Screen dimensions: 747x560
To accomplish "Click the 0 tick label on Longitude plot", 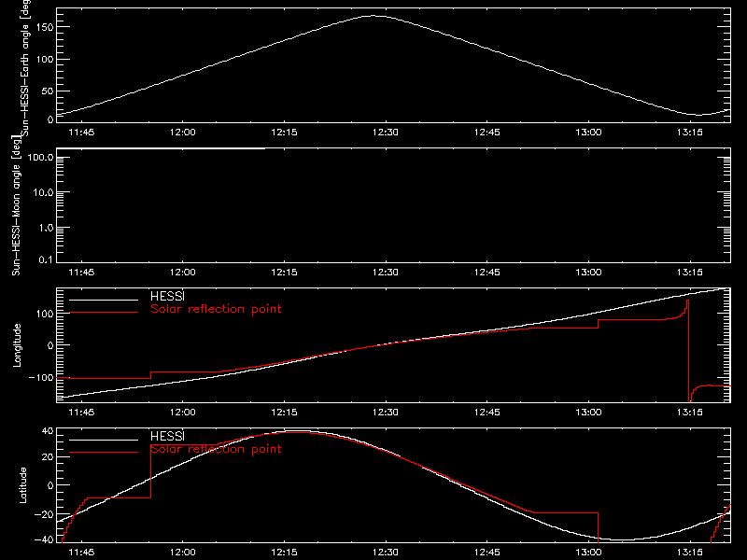I will (x=50, y=345).
